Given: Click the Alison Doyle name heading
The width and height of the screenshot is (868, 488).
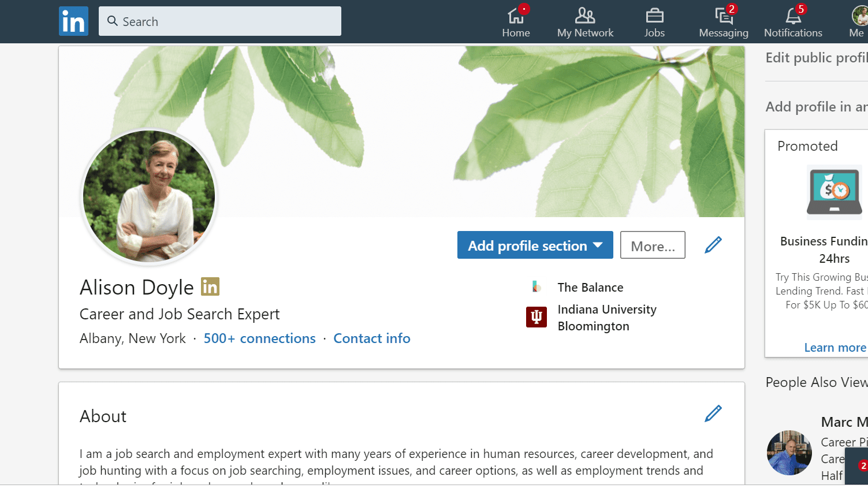Looking at the screenshot, I should point(137,288).
